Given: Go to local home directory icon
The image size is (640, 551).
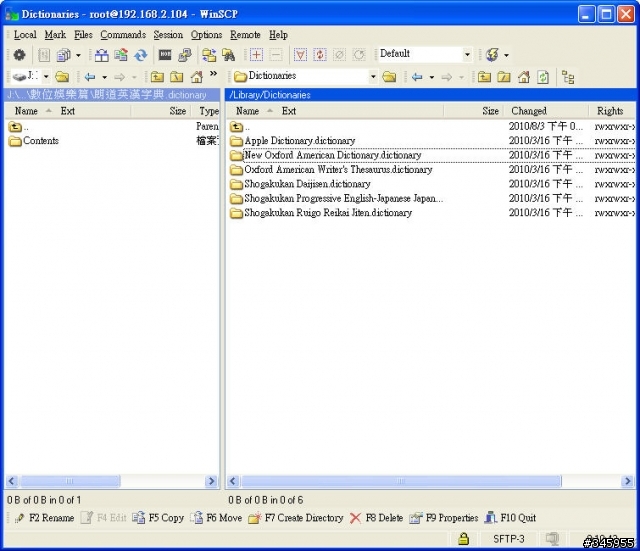Looking at the screenshot, I should [x=197, y=77].
